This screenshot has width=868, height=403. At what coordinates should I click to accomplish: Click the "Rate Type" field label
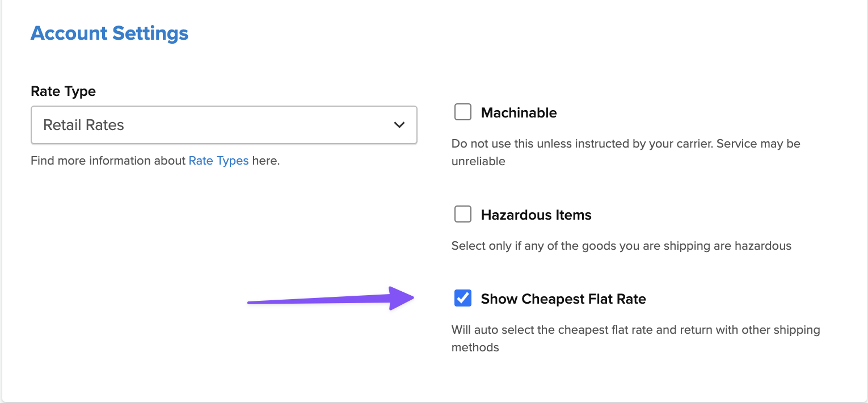63,91
